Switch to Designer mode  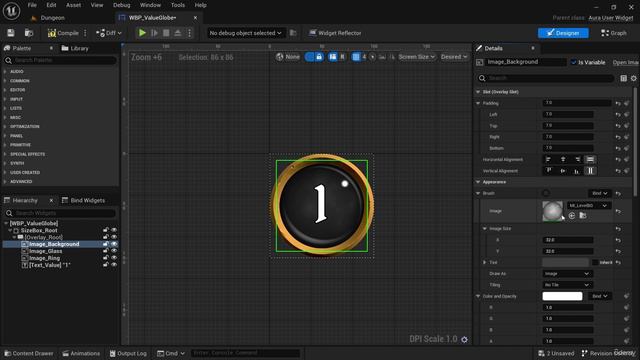pyautogui.click(x=563, y=33)
